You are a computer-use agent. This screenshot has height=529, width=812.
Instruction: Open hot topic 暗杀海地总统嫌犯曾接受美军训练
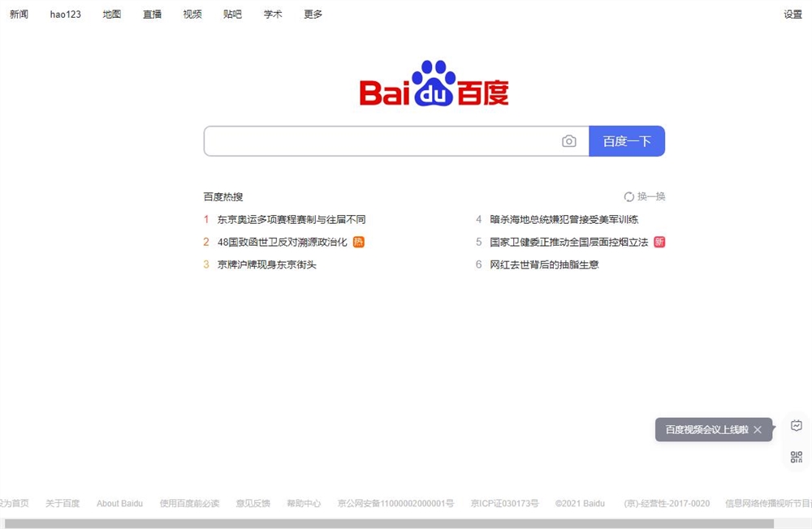(564, 219)
